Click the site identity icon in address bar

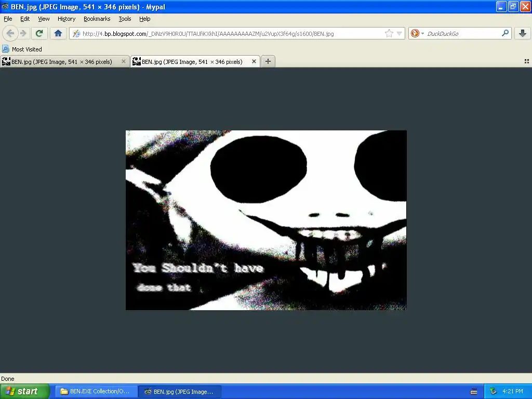click(76, 34)
